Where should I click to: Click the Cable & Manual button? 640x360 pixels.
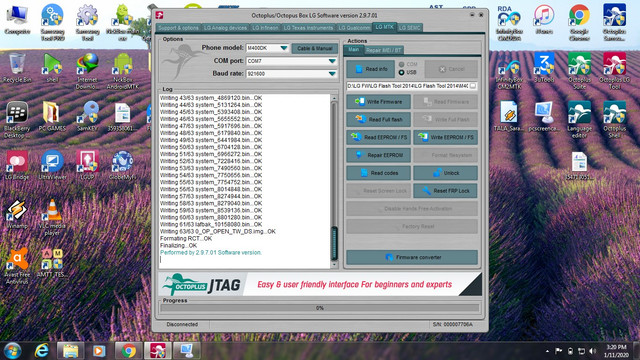point(315,48)
